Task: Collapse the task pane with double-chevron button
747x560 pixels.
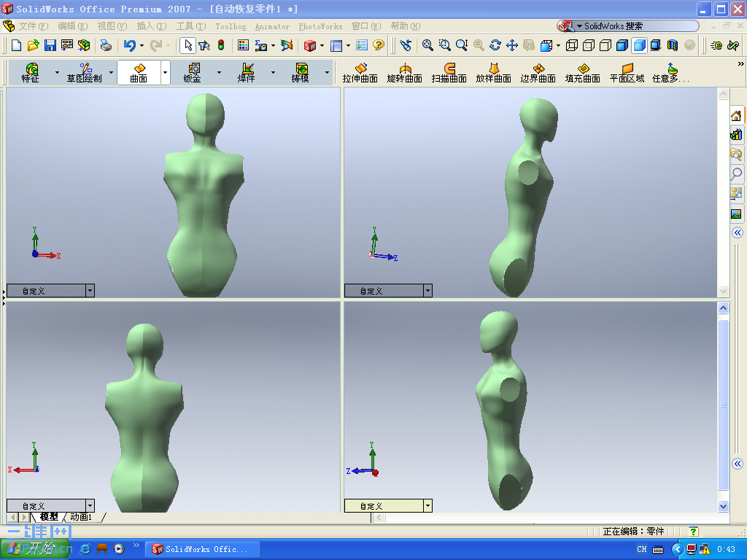Action: coord(737,232)
